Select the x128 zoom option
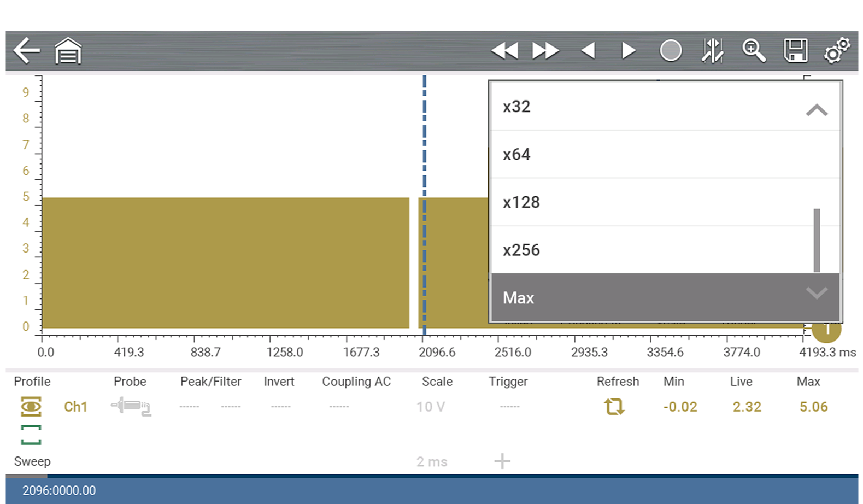 pos(645,202)
